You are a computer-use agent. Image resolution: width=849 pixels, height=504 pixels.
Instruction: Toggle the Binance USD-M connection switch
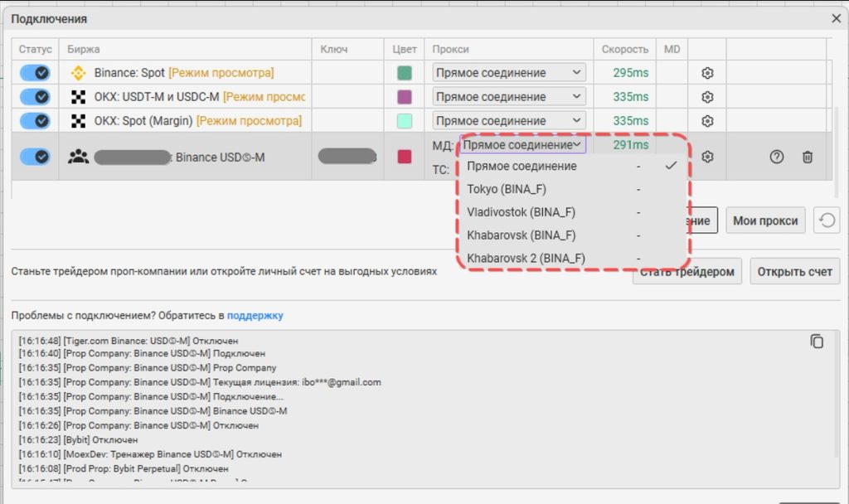[x=35, y=157]
